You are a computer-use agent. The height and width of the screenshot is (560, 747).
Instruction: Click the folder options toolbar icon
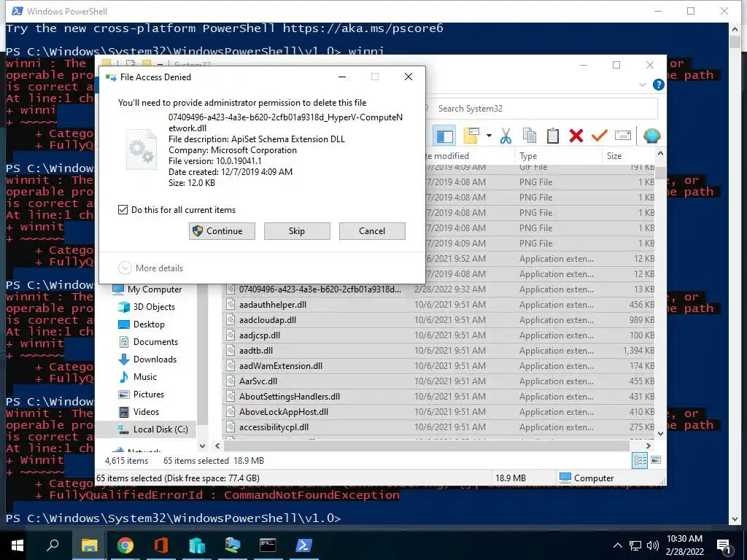tap(471, 136)
